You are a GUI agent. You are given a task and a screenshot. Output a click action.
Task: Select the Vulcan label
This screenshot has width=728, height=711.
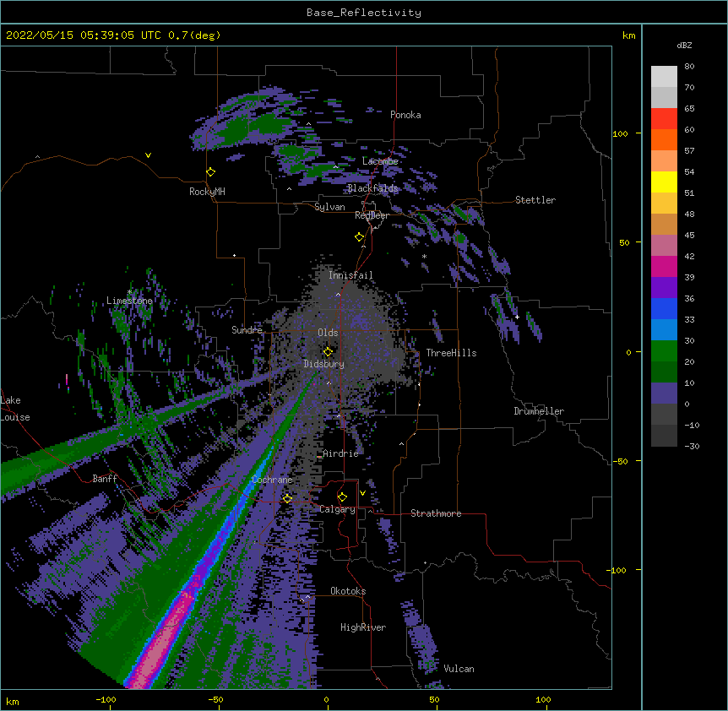click(459, 669)
